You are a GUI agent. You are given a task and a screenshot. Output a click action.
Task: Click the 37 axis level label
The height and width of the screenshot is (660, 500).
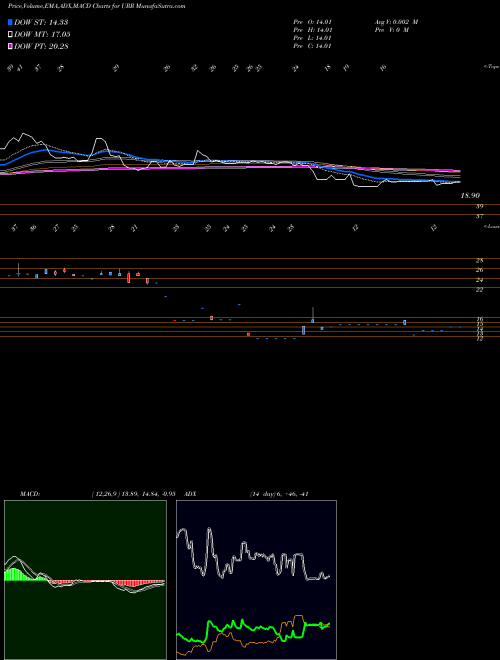click(x=479, y=217)
